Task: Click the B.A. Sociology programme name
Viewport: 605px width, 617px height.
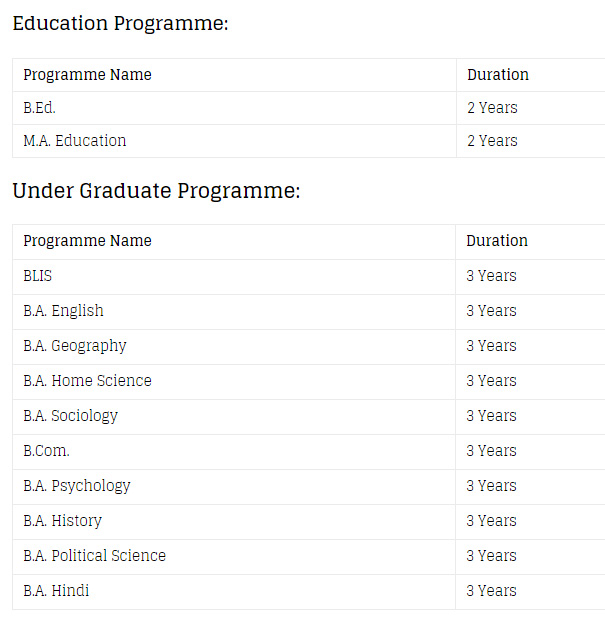Action: (70, 416)
